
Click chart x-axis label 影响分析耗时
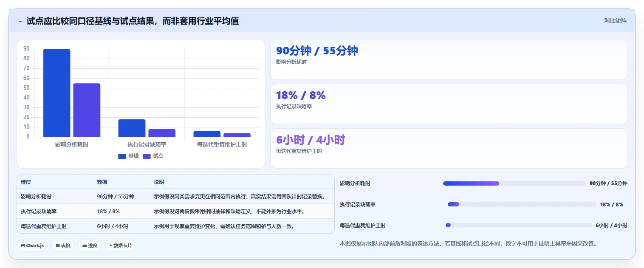(72, 144)
